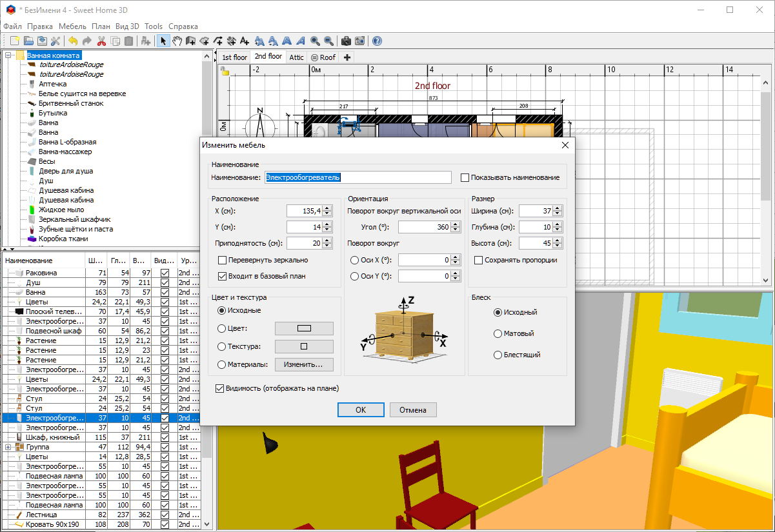Enable the 'Перевернуть зеркально' checkbox
This screenshot has width=775, height=532.
[x=223, y=260]
